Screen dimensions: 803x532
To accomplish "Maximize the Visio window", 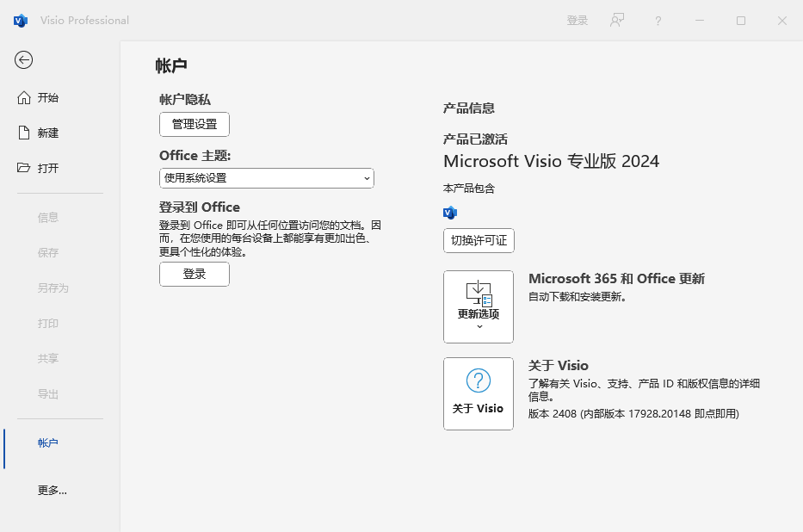I will 741,21.
